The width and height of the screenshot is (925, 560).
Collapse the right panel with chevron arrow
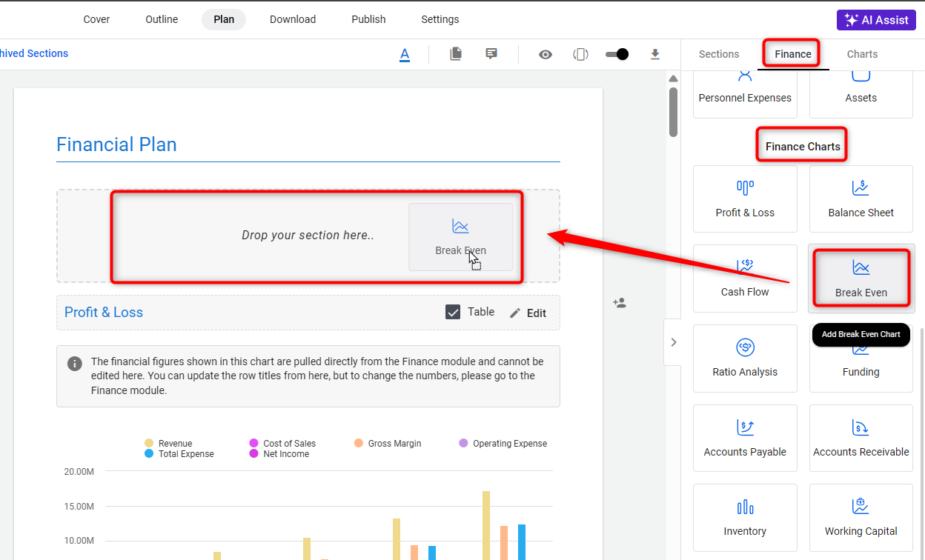[x=673, y=342]
